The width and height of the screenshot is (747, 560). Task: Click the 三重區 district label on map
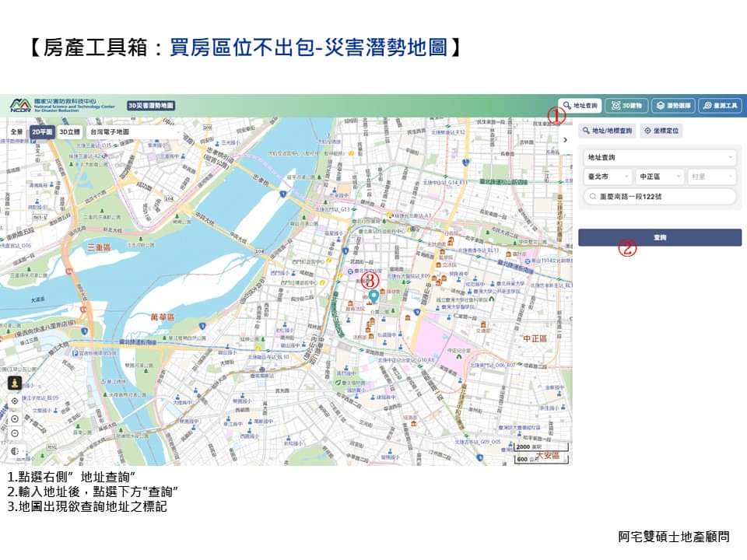99,247
